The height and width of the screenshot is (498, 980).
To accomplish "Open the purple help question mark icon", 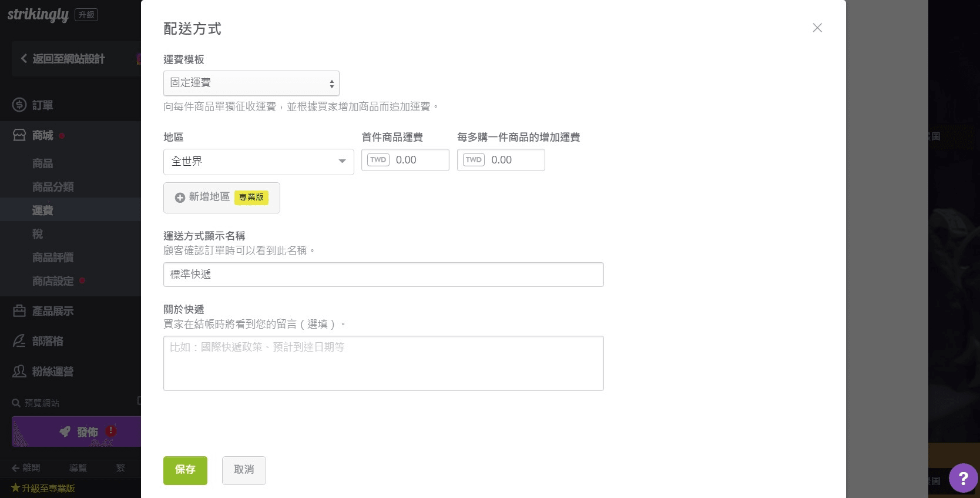I will tap(963, 478).
